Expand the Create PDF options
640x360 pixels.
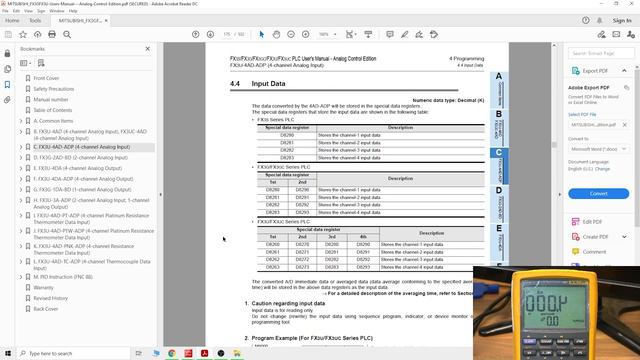[624, 237]
